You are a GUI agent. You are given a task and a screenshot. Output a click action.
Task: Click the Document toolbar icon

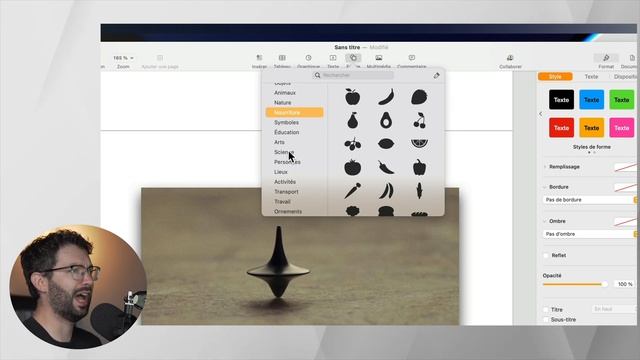tap(632, 58)
